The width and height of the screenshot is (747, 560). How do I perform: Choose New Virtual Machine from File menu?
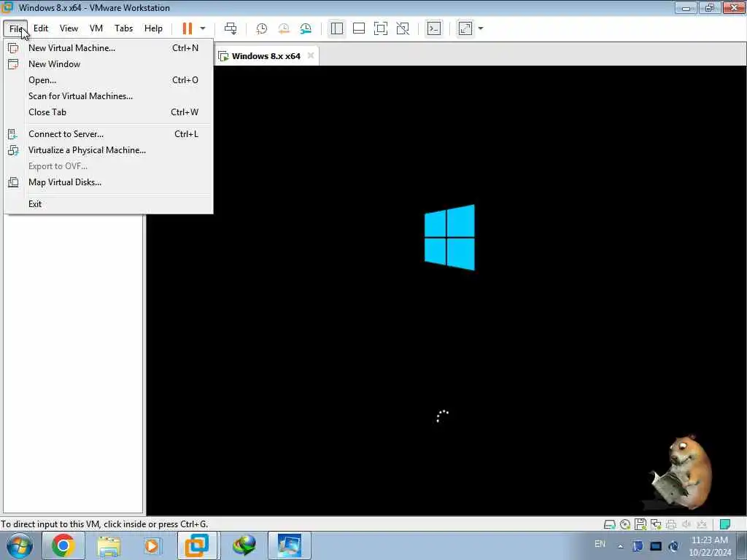(109, 48)
